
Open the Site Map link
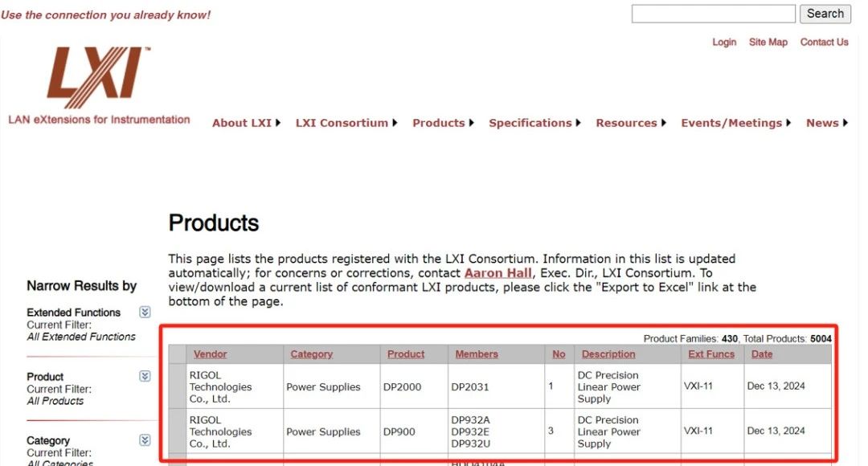pyautogui.click(x=768, y=42)
